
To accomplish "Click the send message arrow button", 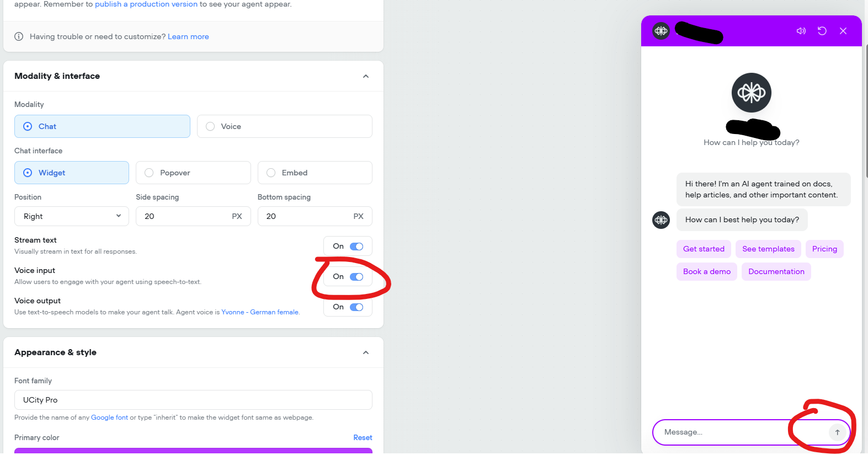I will pos(837,432).
